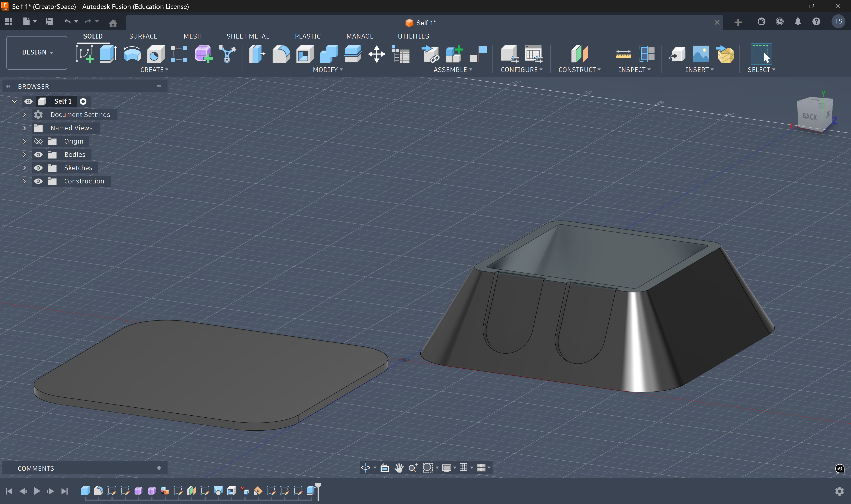Select the Interference inspect tool
The image size is (851, 504).
coord(647,54)
